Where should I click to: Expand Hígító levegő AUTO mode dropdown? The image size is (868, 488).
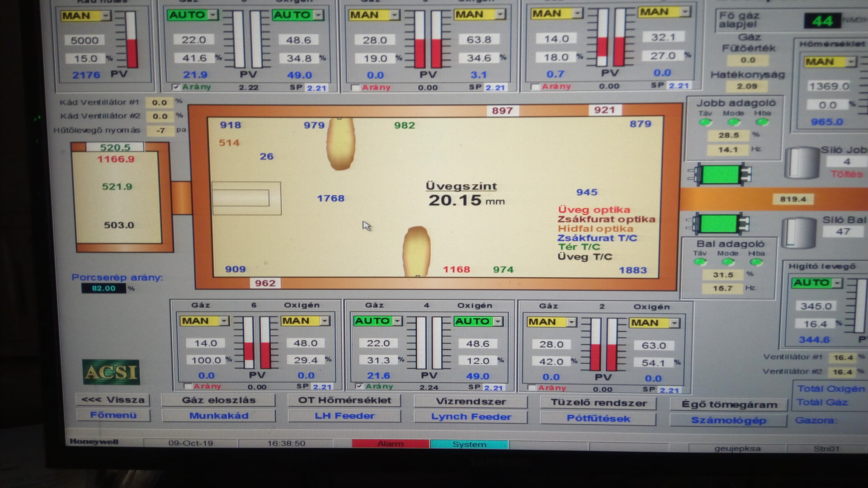pyautogui.click(x=837, y=283)
